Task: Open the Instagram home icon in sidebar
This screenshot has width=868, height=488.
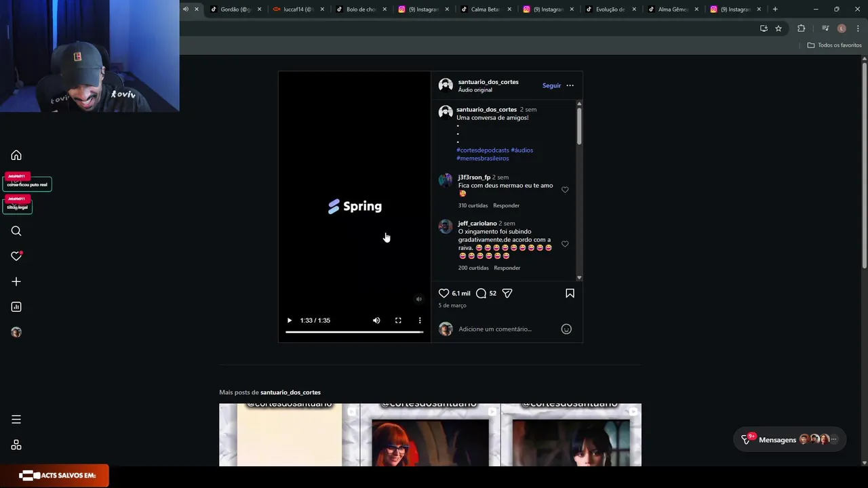Action: pyautogui.click(x=16, y=155)
